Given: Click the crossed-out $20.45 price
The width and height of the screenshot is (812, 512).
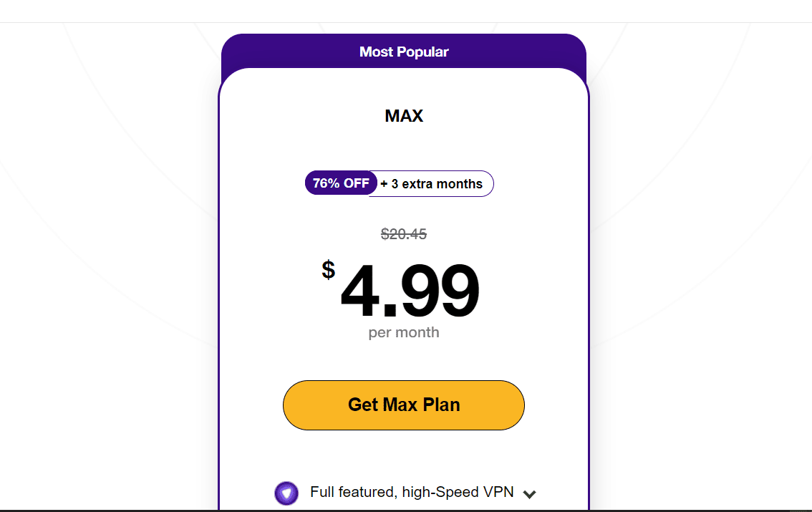Looking at the screenshot, I should pos(403,234).
